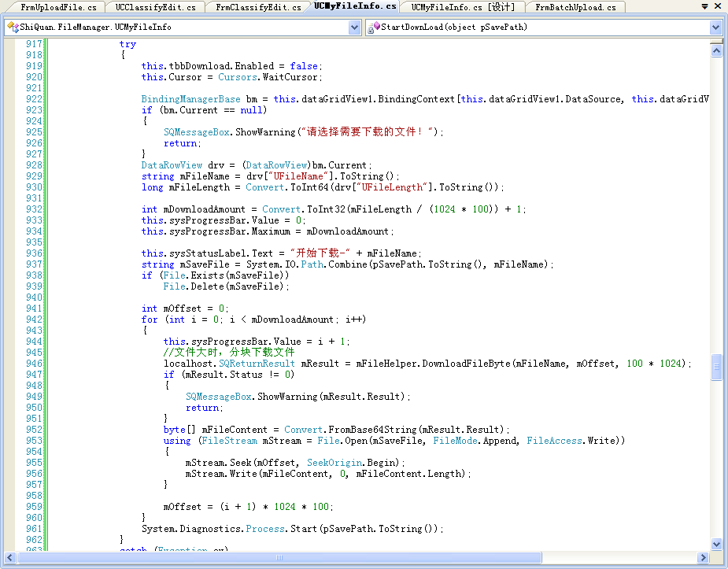Click 'bm.Current == null' on line 923
The image size is (728, 569).
pyautogui.click(x=213, y=110)
